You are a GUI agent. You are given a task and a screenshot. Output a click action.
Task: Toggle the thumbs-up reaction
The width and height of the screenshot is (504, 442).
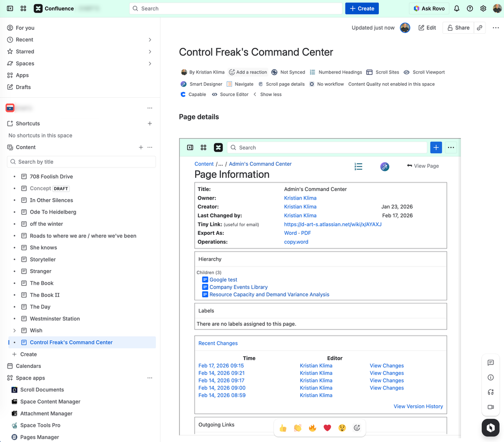tap(283, 427)
